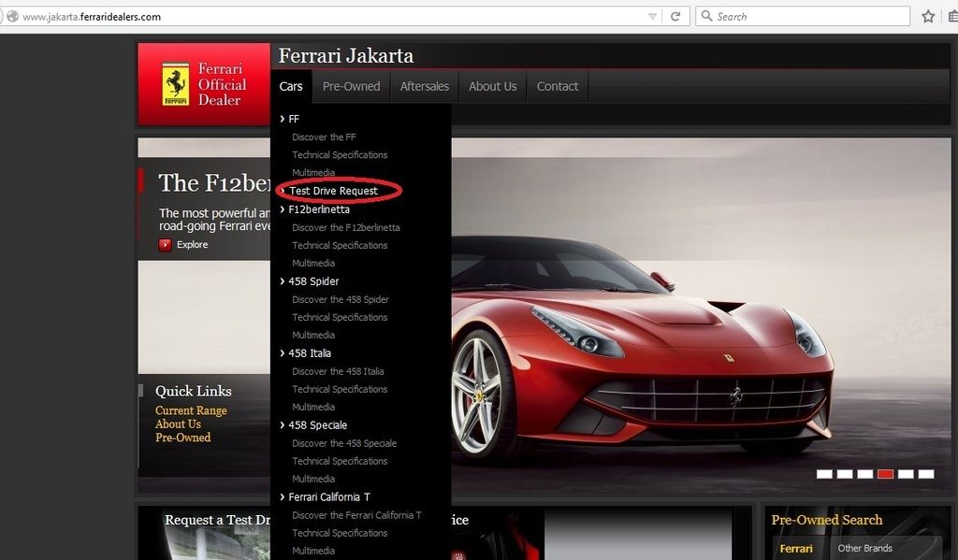This screenshot has width=958, height=560.
Task: Open Multimedia under 458 Italia
Action: coord(313,407)
